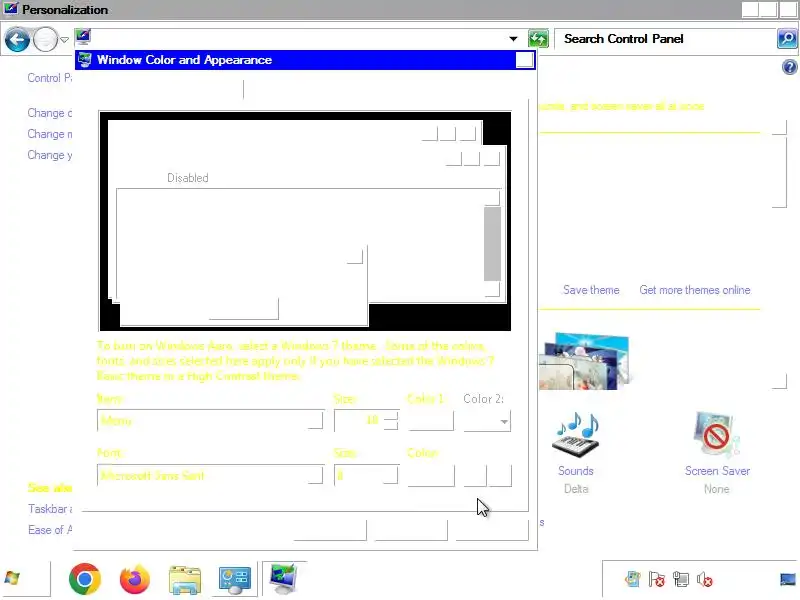Open the Windows Start menu
The width and height of the screenshot is (800, 600).
tap(26, 579)
